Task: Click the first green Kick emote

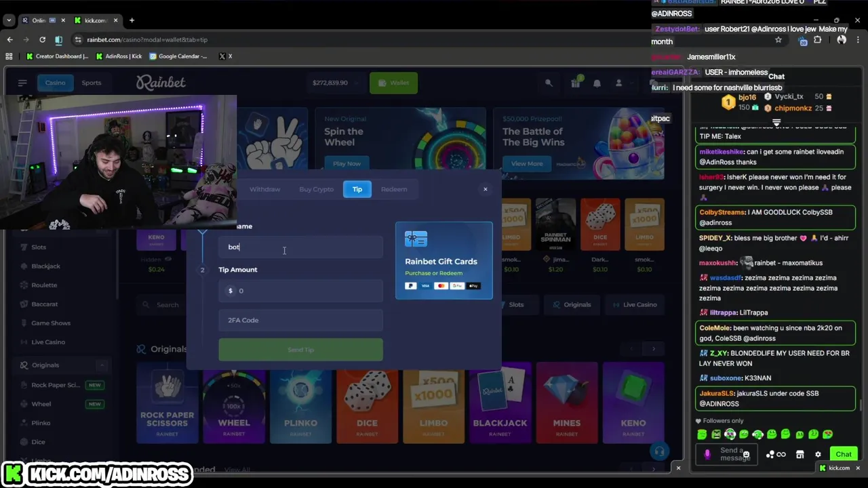Action: click(702, 434)
